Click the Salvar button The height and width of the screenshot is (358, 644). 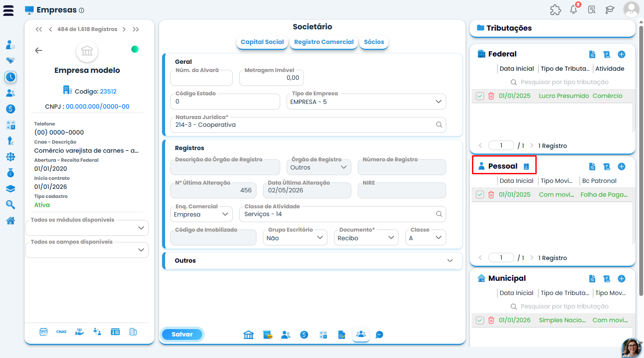tap(182, 334)
